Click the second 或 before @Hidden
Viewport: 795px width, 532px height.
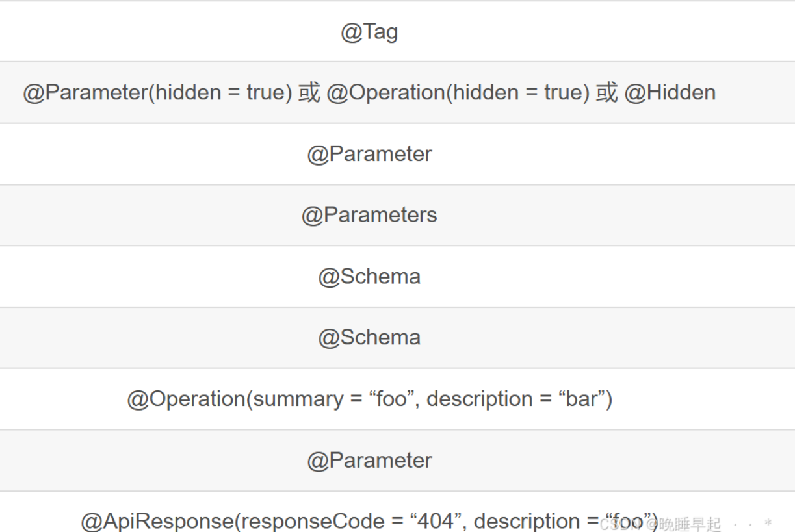point(606,93)
